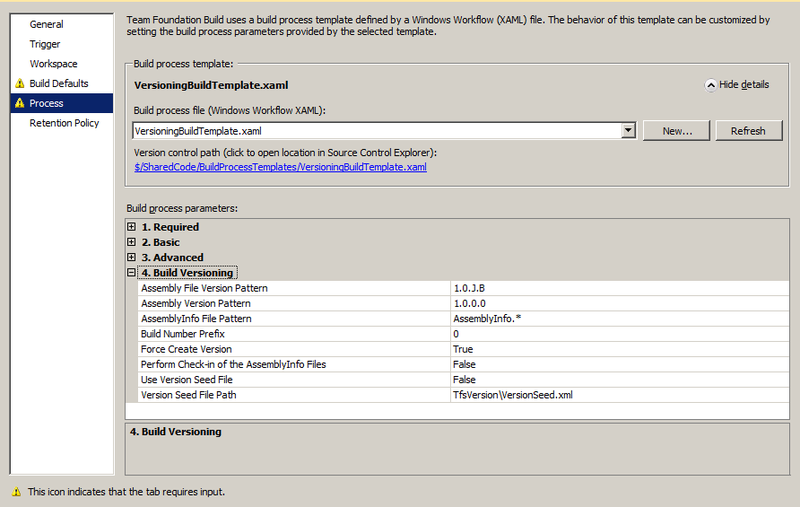800x507 pixels.
Task: Open the build process file dropdown arrow
Action: (629, 131)
